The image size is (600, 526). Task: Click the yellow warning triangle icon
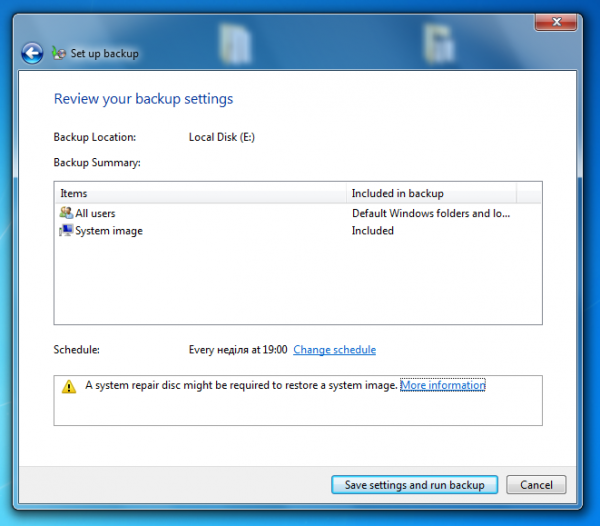[x=69, y=386]
